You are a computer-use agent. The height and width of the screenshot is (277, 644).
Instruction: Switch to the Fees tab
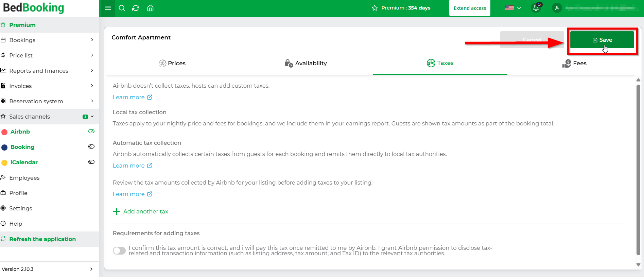pos(574,63)
